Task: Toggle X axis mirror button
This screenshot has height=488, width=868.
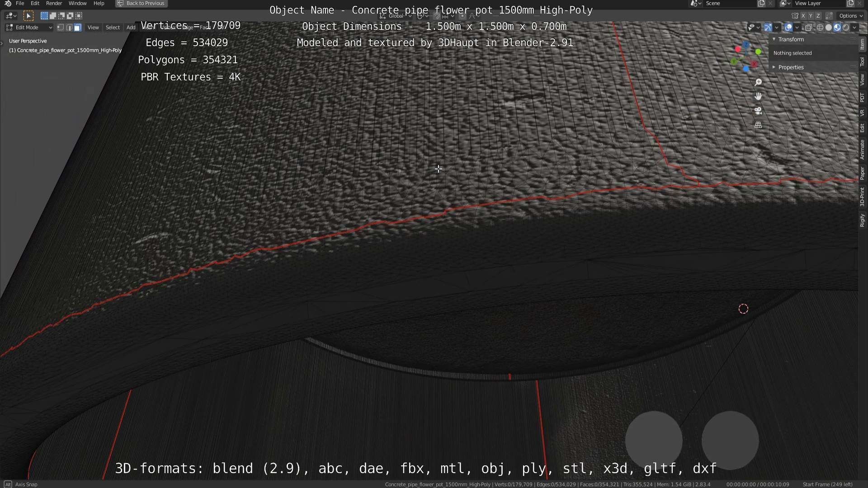Action: click(803, 16)
